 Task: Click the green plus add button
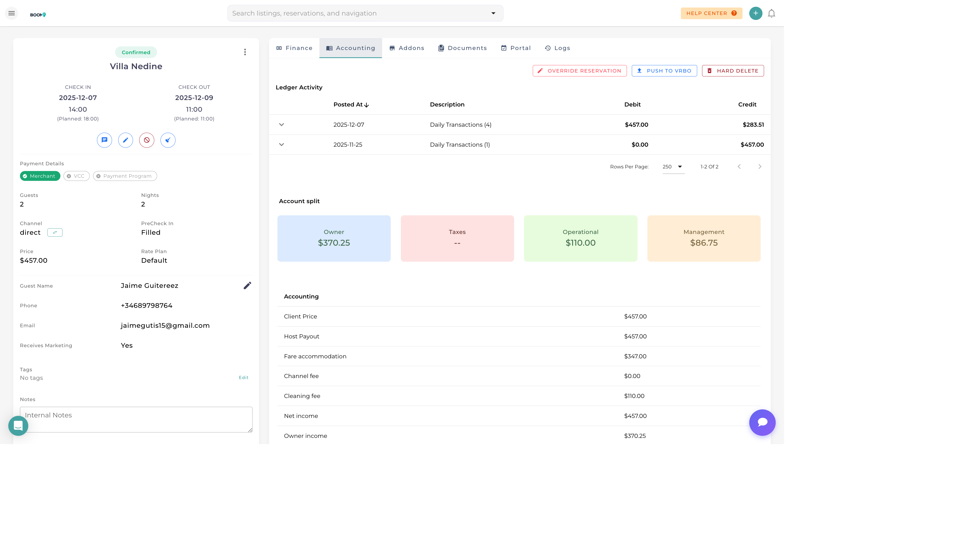click(x=755, y=13)
